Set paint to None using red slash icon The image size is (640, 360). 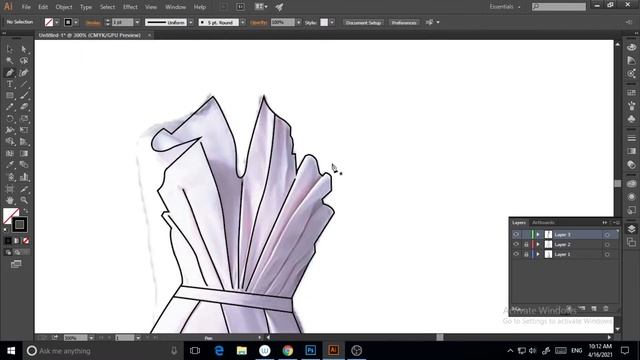pyautogui.click(x=26, y=241)
